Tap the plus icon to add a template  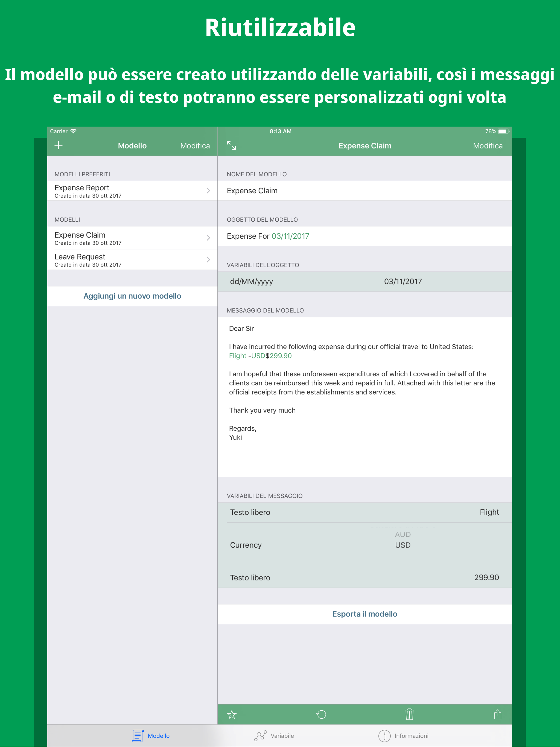(x=59, y=145)
